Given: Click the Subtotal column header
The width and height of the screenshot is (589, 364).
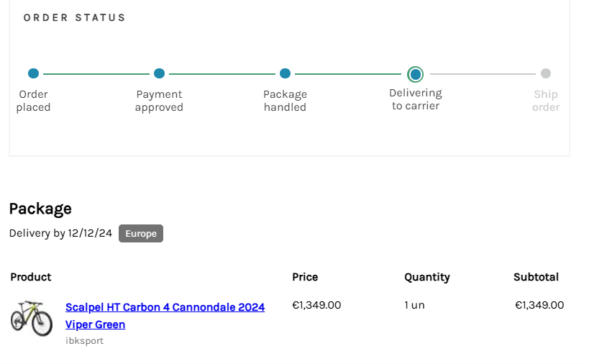Looking at the screenshot, I should 536,277.
